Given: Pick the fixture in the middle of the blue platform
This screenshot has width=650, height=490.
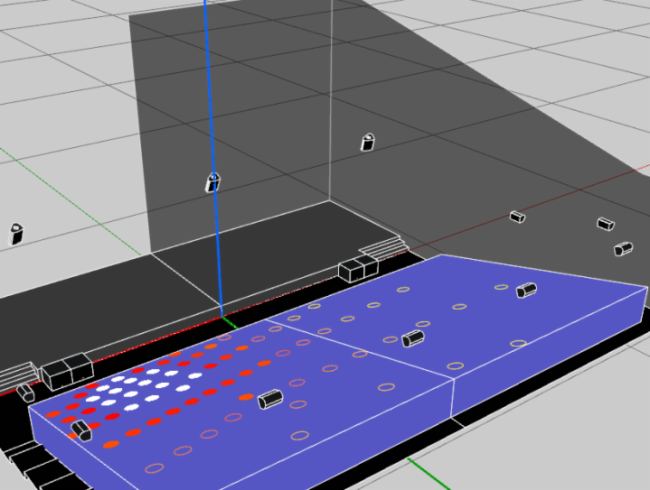Looking at the screenshot, I should point(412,339).
